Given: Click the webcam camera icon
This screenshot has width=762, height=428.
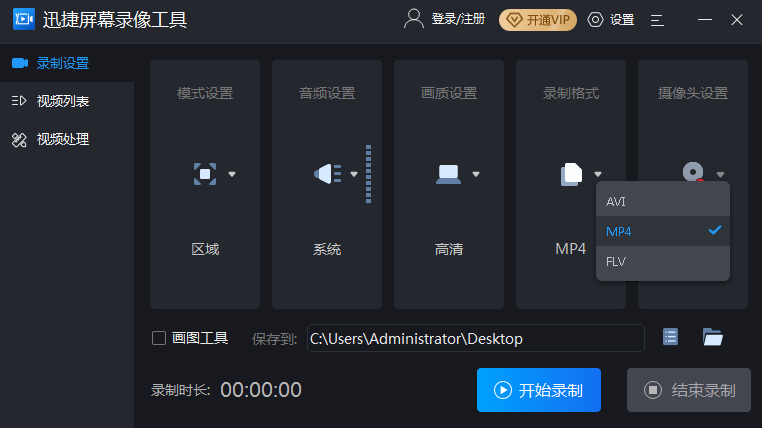Looking at the screenshot, I should coord(693,172).
